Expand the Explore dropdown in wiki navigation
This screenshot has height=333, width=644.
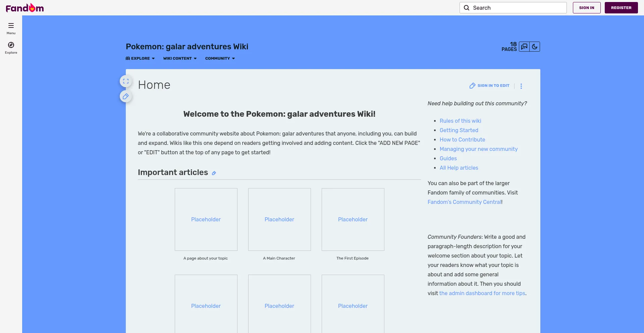pos(141,58)
